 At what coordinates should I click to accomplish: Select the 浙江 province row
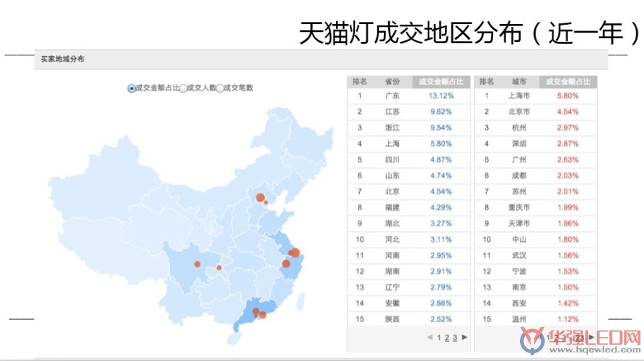pos(409,128)
